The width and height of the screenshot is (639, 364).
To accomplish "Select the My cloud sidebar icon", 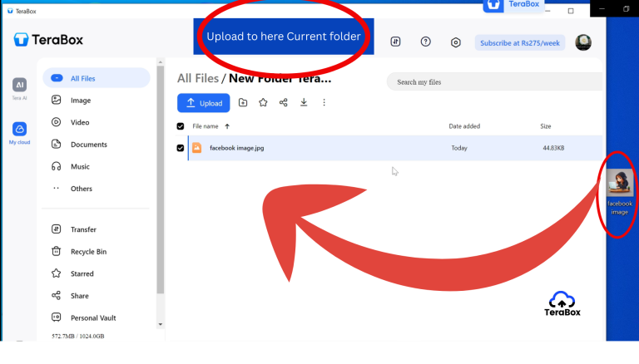I will (19, 129).
